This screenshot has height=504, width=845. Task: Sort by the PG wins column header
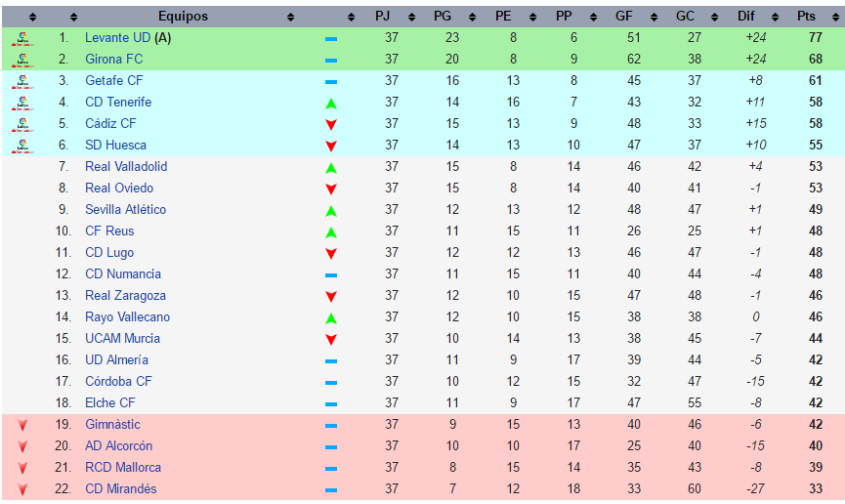click(x=444, y=17)
